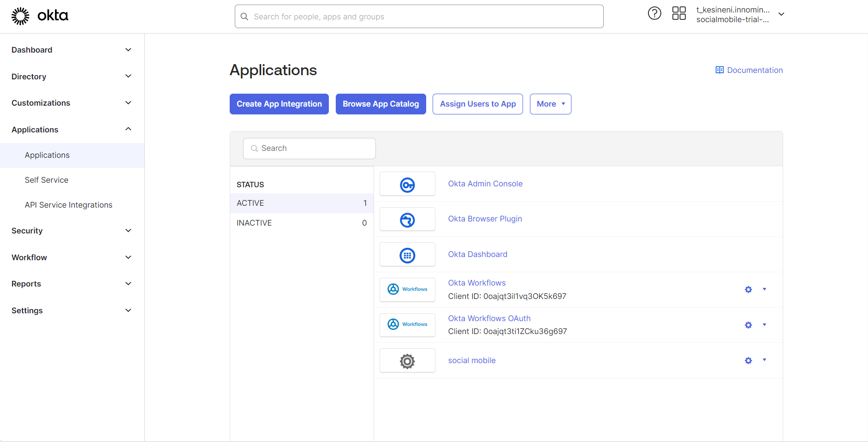The image size is (868, 442).
Task: Click the Okta Browser Plugin app icon
Action: [x=407, y=219]
